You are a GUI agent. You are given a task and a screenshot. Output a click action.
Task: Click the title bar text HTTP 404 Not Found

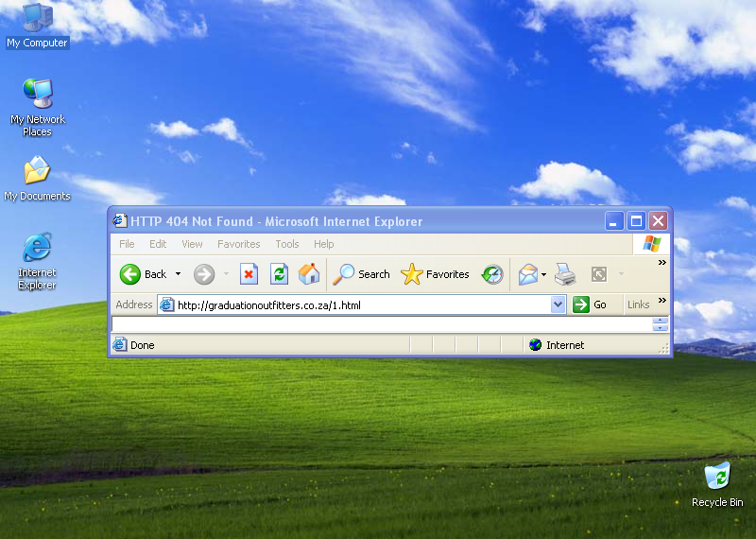pos(192,221)
